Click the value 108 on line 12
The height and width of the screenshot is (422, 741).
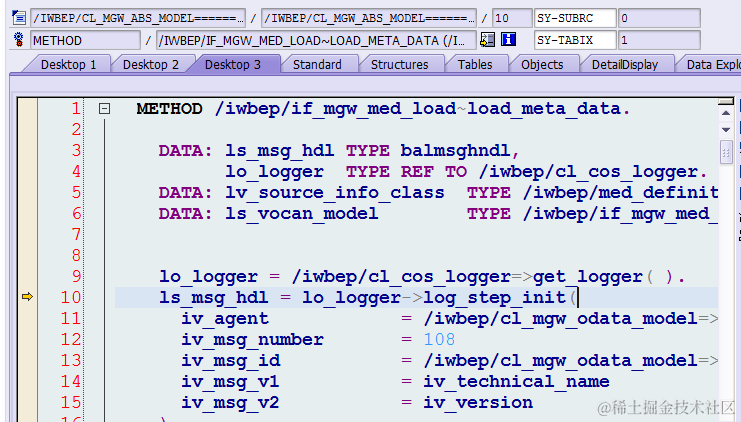pos(439,339)
